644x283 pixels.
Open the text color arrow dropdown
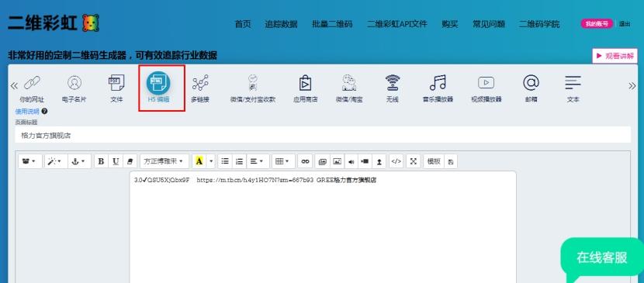coord(211,161)
